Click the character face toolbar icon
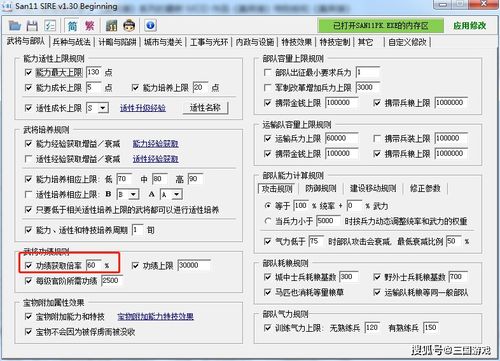This screenshot has height=361, width=500. (129, 26)
